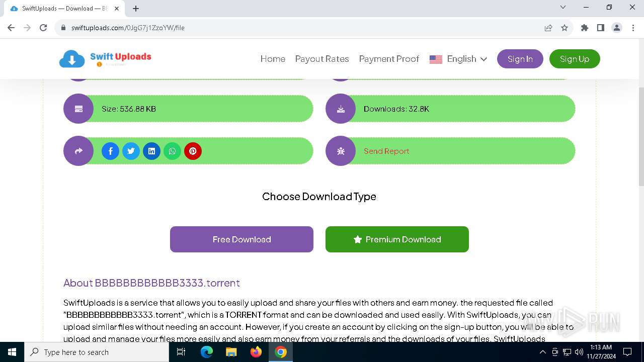The image size is (644, 362).
Task: Click 'Size: 536.88 KB' text
Action: tap(129, 109)
